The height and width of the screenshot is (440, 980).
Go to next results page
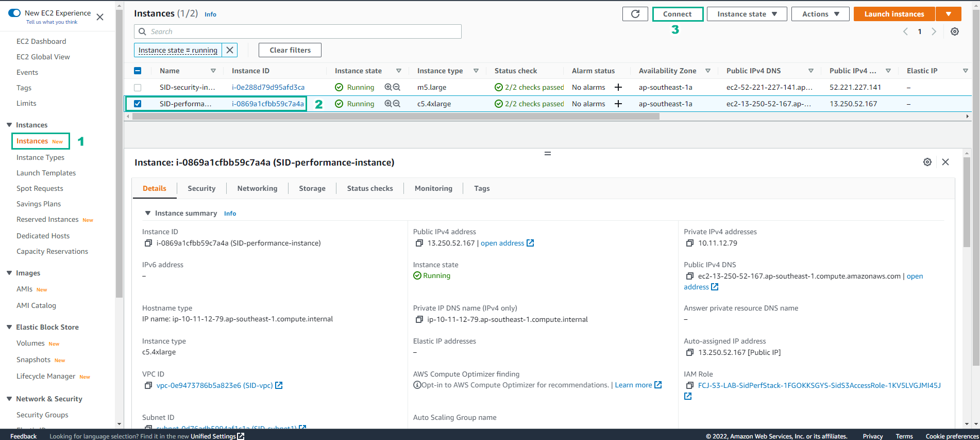point(934,31)
